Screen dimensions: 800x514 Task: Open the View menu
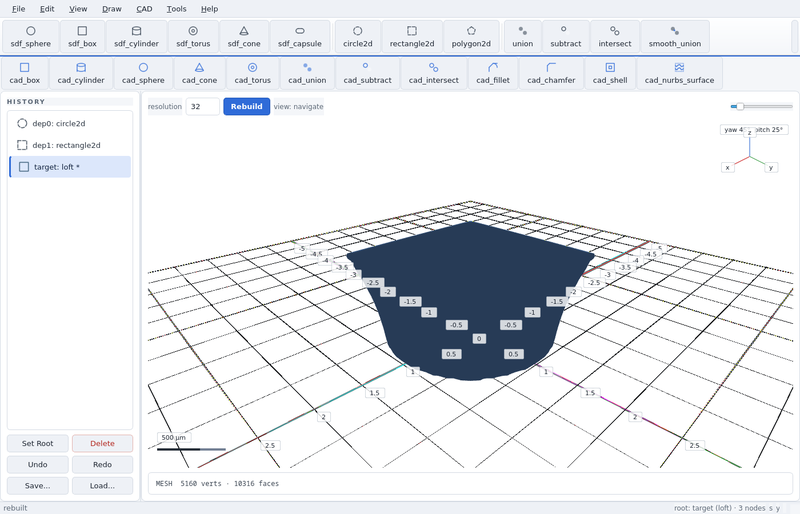point(78,9)
